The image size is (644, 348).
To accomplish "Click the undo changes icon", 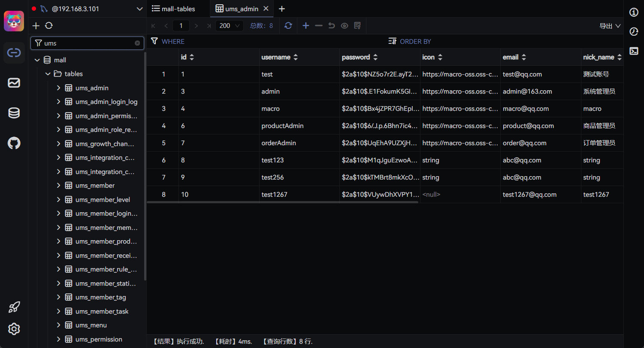I will (332, 26).
